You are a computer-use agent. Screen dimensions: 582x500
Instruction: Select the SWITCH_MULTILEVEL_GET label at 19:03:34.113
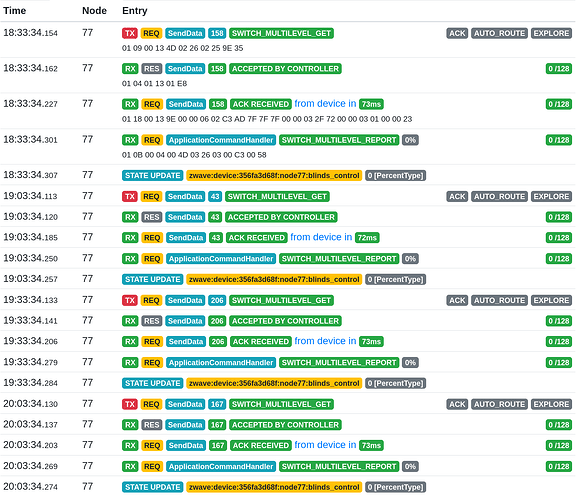click(277, 197)
